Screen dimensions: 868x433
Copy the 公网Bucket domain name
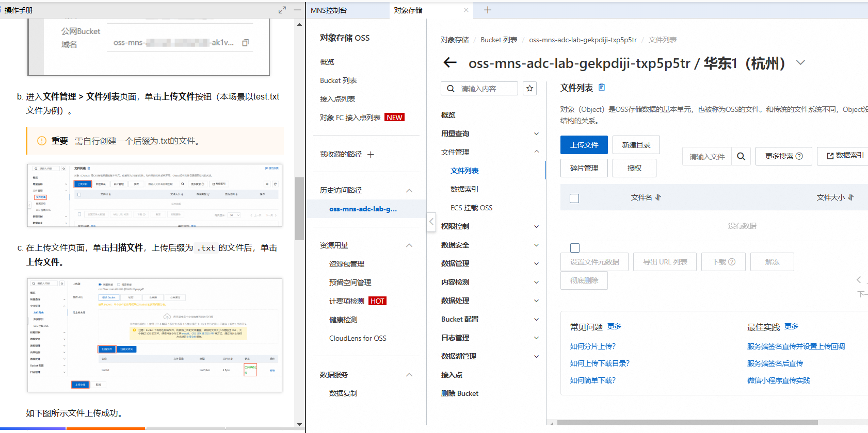(x=246, y=43)
